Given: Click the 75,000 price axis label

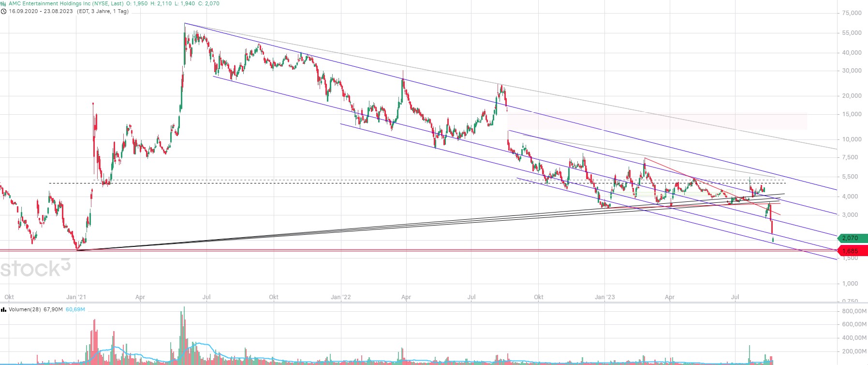Looking at the screenshot, I should (852, 13).
